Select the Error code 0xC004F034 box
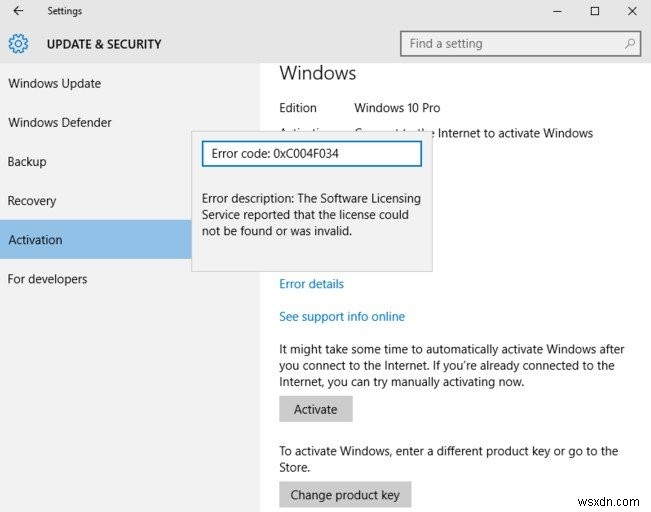 pyautogui.click(x=312, y=154)
